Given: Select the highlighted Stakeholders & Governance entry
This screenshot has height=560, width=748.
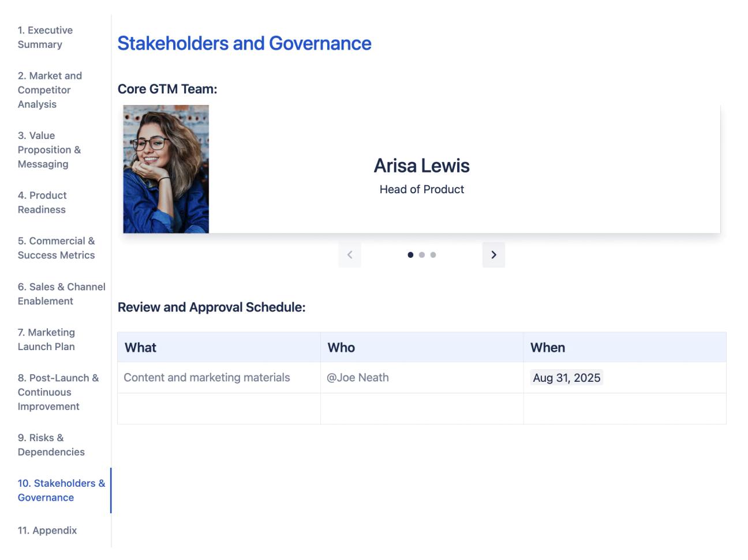Looking at the screenshot, I should (x=61, y=490).
